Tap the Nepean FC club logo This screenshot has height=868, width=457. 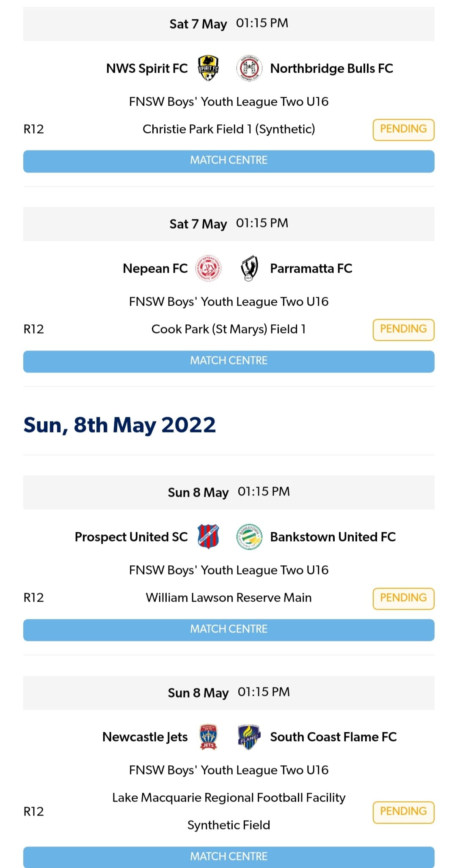coord(208,268)
